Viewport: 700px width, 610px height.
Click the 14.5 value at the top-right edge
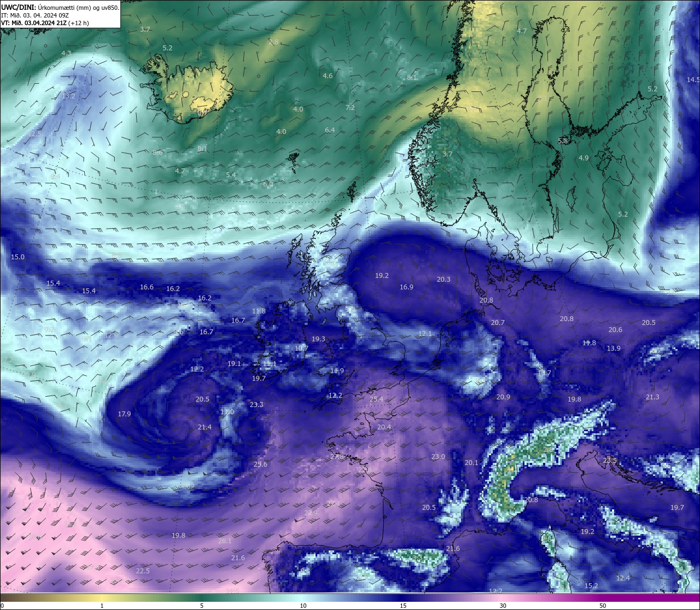pyautogui.click(x=693, y=79)
